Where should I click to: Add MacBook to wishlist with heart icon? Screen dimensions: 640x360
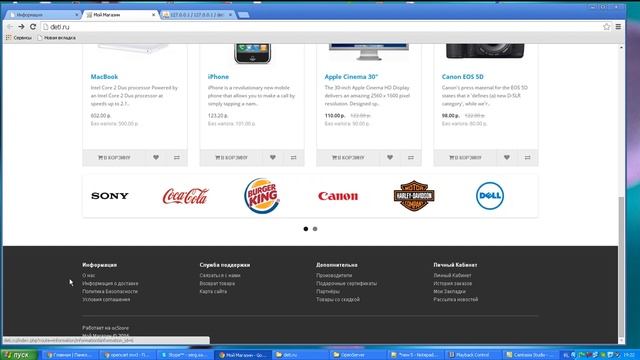(x=156, y=158)
